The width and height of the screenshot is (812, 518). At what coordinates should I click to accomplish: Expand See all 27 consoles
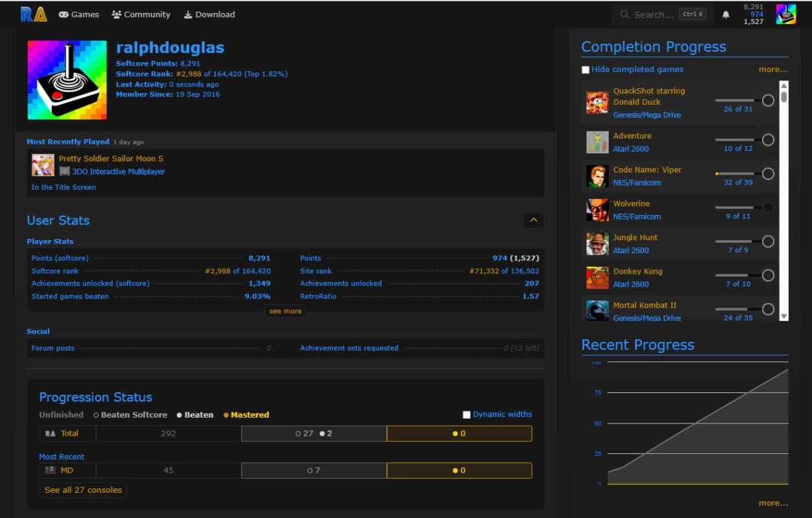point(83,490)
